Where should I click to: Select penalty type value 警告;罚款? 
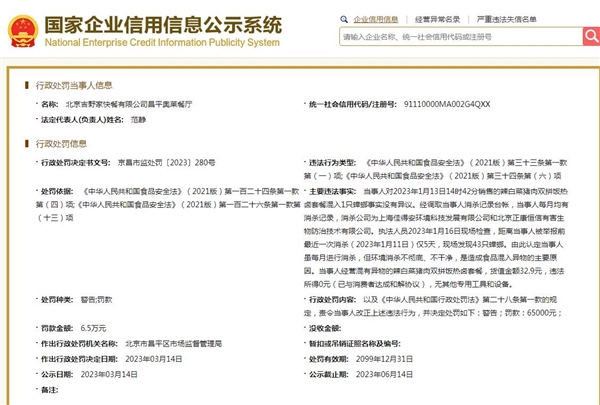(96, 300)
